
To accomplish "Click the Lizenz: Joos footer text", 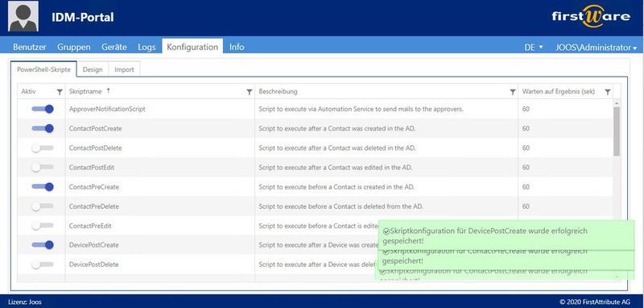I will pyautogui.click(x=25, y=302).
